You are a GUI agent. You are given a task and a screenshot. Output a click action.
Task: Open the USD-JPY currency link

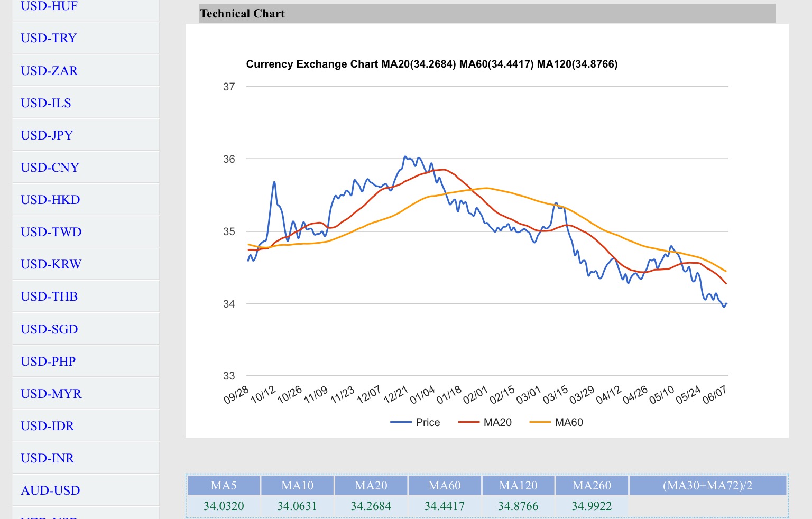(47, 135)
